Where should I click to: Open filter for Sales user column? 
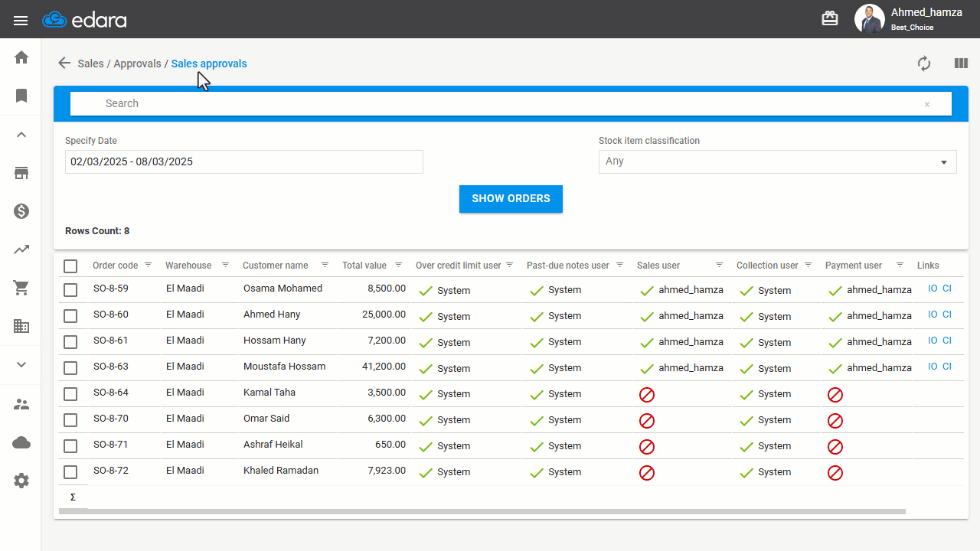tap(719, 265)
